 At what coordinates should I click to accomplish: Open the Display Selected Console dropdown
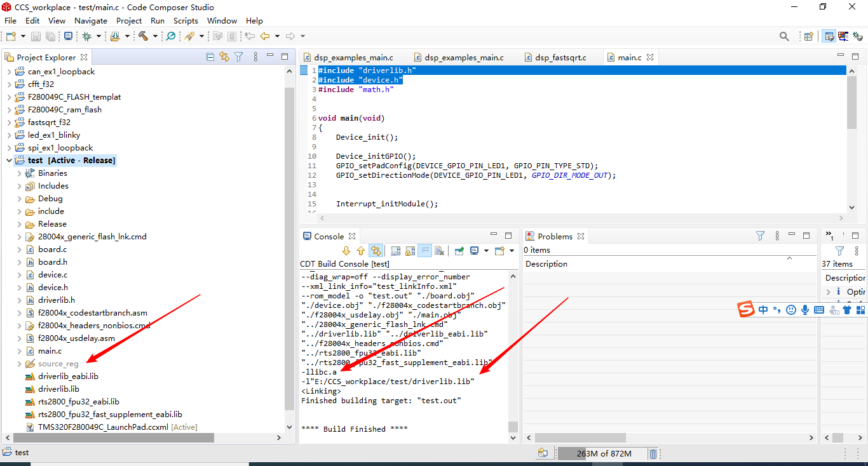pyautogui.click(x=486, y=251)
